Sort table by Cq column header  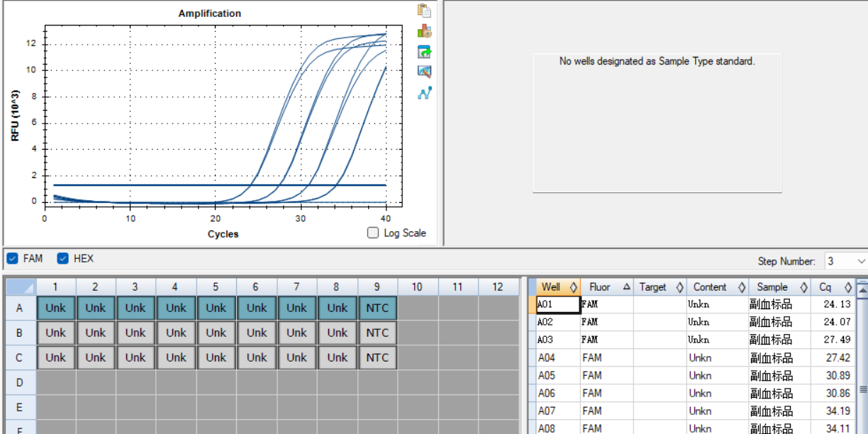pos(833,287)
